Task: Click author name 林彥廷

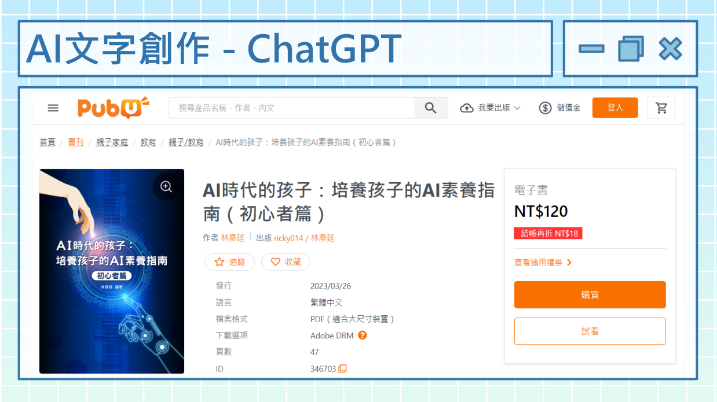Action: point(233,238)
